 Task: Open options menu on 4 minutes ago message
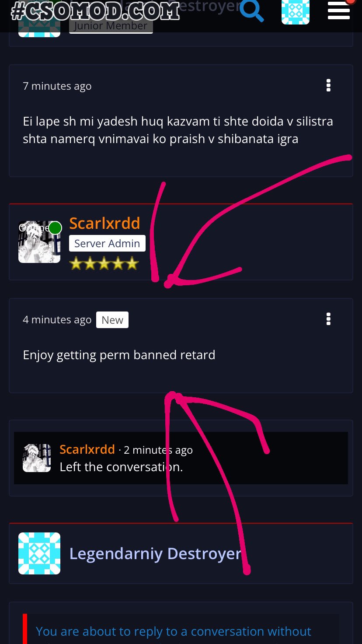[x=328, y=319]
